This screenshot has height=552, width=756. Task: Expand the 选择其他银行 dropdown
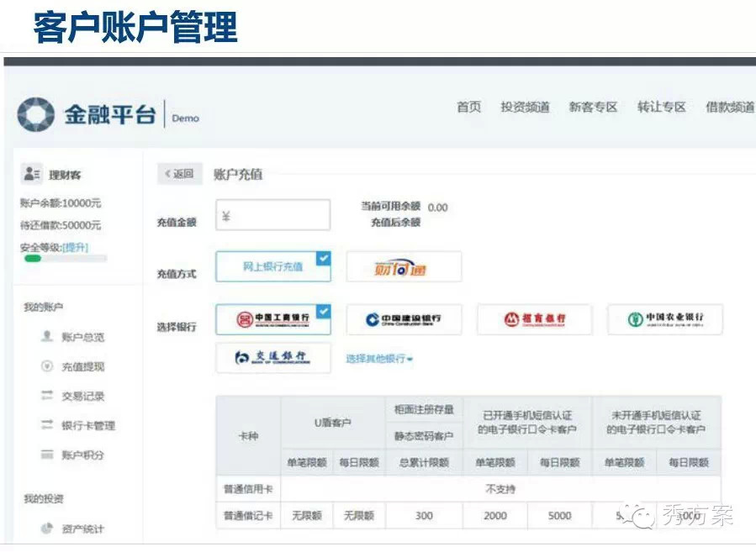pos(379,359)
